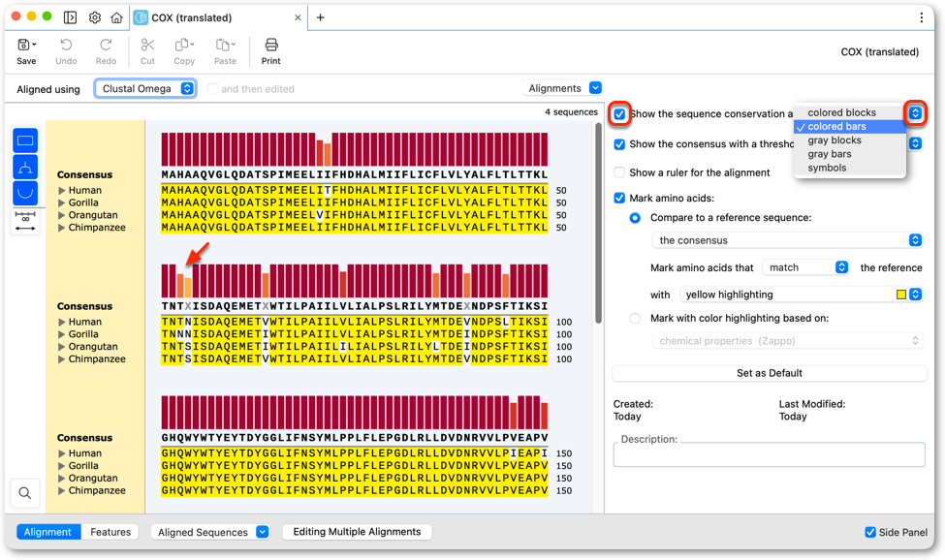Open the Clustal Omega alignment dropdown
945x560 pixels.
tap(145, 88)
